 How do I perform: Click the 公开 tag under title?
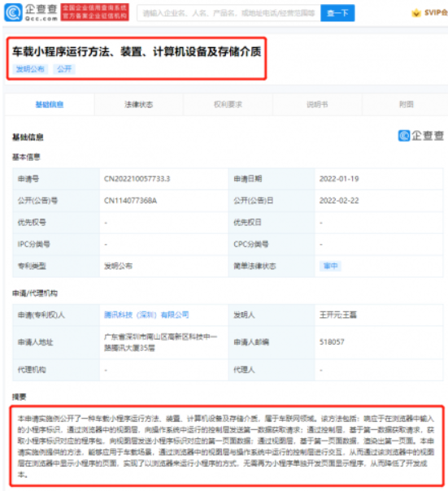coord(64,69)
